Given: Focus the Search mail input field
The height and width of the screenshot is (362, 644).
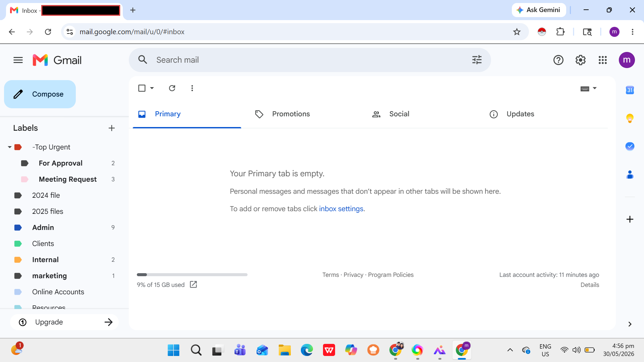Looking at the screenshot, I should [310, 60].
